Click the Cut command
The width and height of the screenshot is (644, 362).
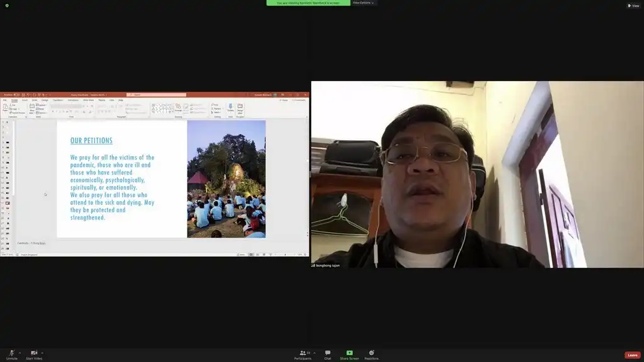(x=13, y=105)
